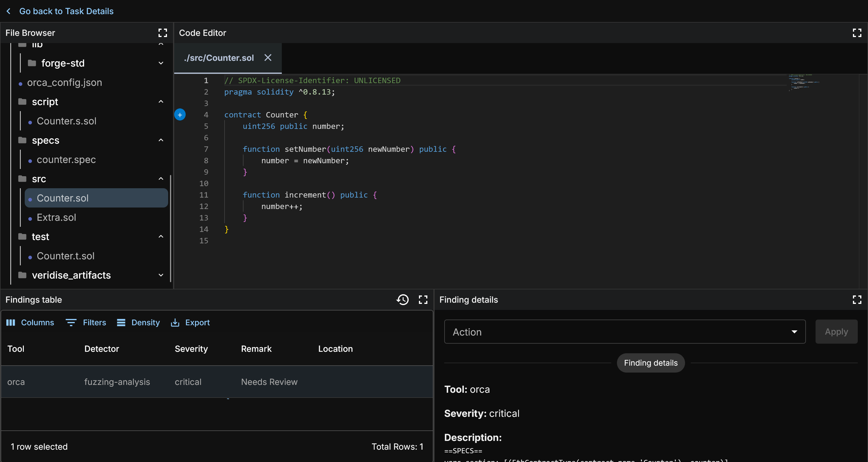This screenshot has height=462, width=868.
Task: Maximize the File Browser panel
Action: pyautogui.click(x=163, y=33)
